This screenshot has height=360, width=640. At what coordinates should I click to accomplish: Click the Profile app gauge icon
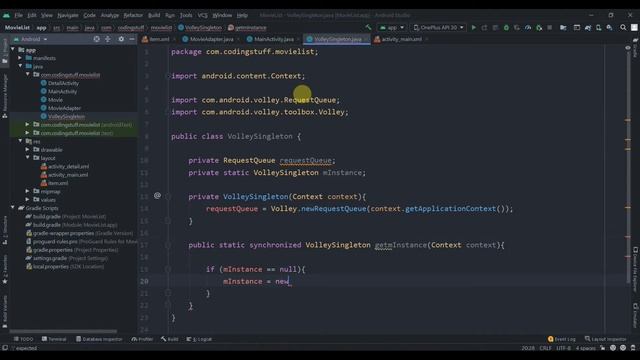pos(528,27)
